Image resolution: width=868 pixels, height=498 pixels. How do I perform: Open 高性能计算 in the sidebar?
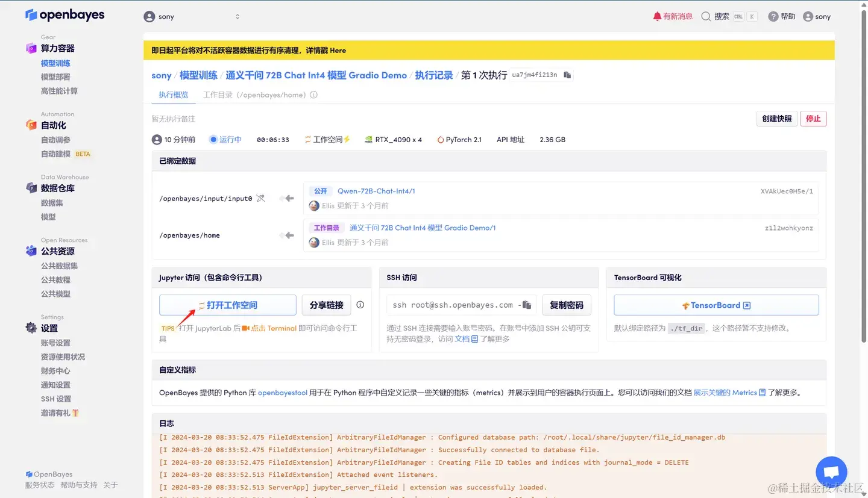tap(59, 91)
